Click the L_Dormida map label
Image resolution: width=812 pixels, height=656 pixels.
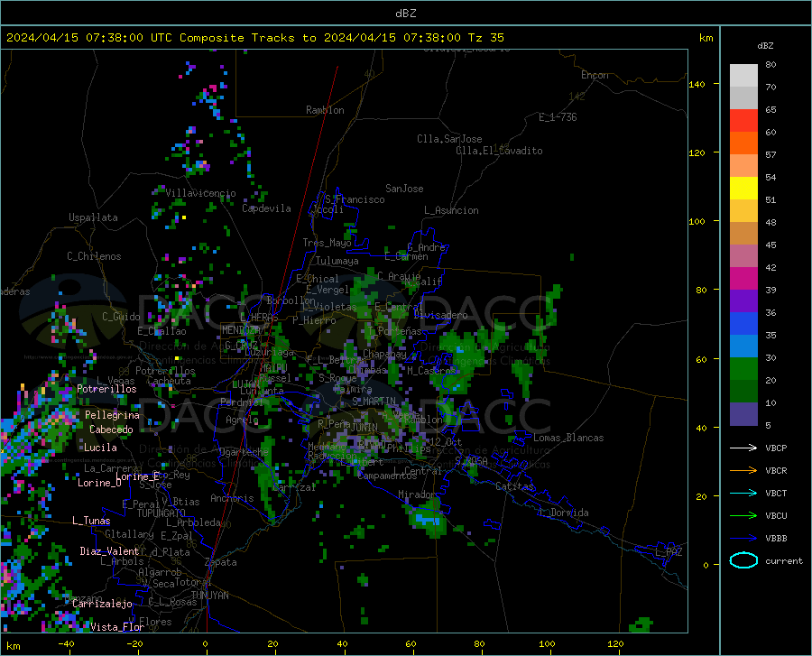point(563,513)
